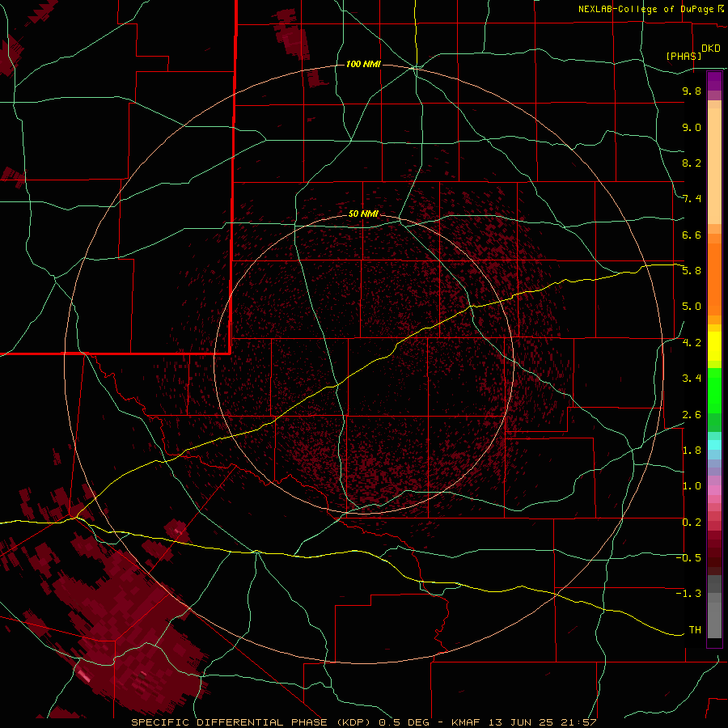Pick the deep orange band of the color bar
The width and height of the screenshot is (728, 728).
(714, 280)
